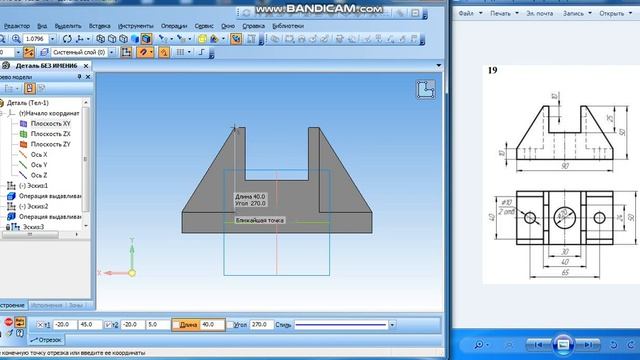Click the Отрезок tab in property panel
This screenshot has height=360, width=640.
pos(46,340)
